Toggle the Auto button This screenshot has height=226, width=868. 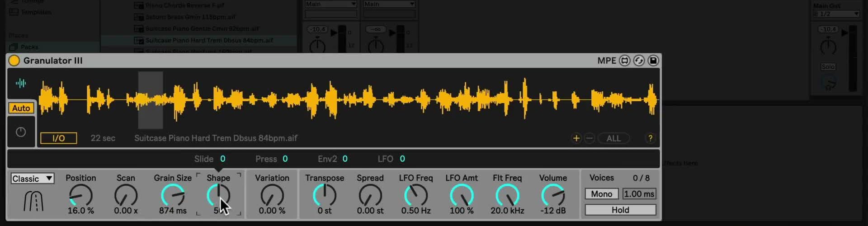tap(21, 108)
